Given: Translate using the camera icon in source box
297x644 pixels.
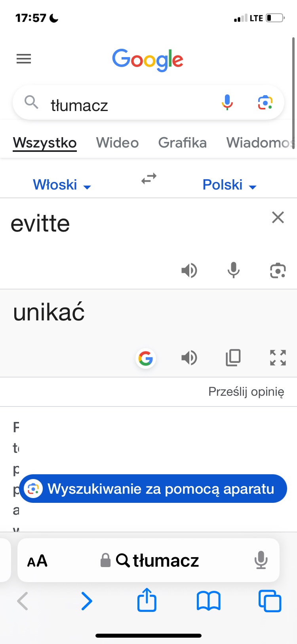Looking at the screenshot, I should pyautogui.click(x=278, y=270).
